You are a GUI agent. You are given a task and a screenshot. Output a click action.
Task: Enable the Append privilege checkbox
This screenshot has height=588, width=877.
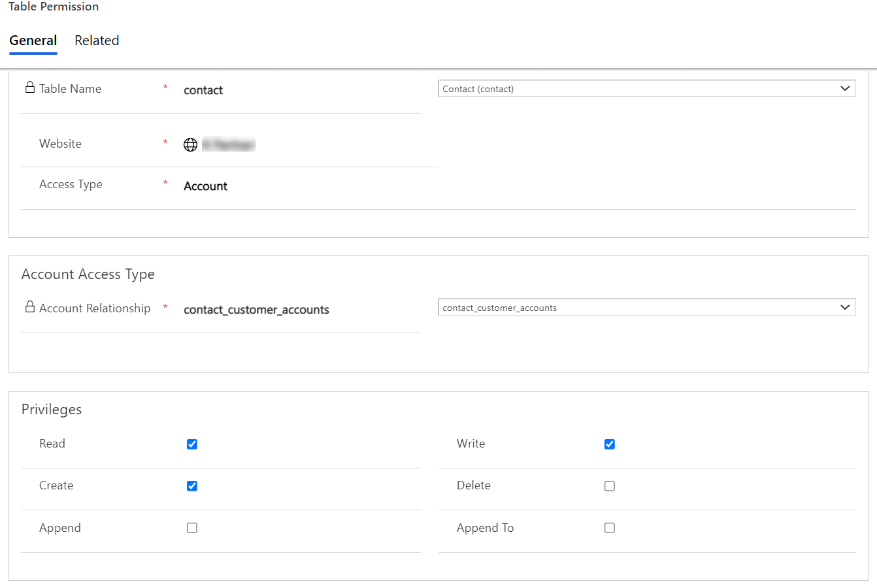[192, 528]
